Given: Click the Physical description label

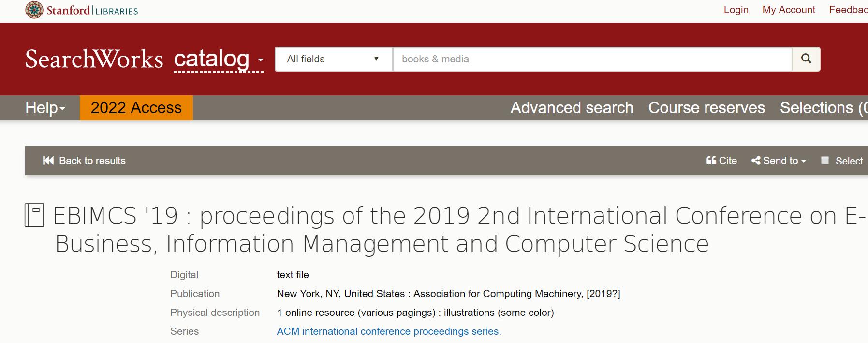Looking at the screenshot, I should coord(215,313).
